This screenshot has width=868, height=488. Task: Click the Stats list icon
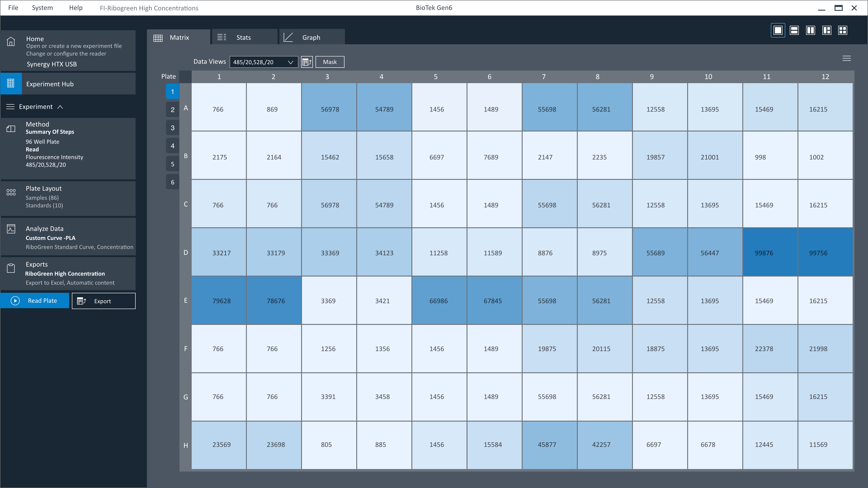point(222,37)
